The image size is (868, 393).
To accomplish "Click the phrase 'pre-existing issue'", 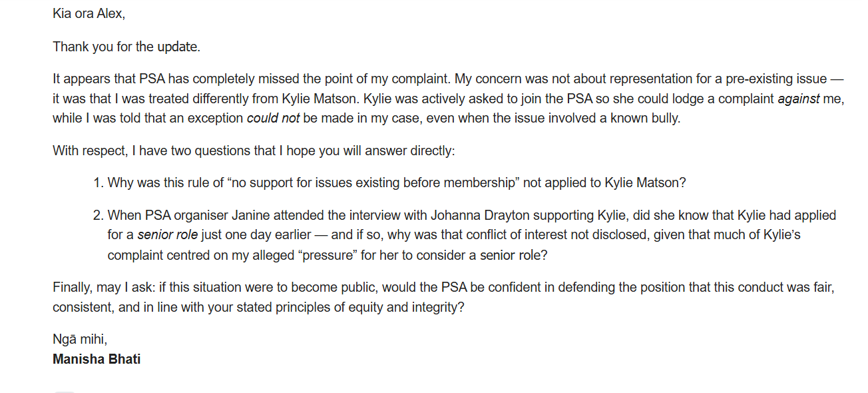I will [776, 79].
